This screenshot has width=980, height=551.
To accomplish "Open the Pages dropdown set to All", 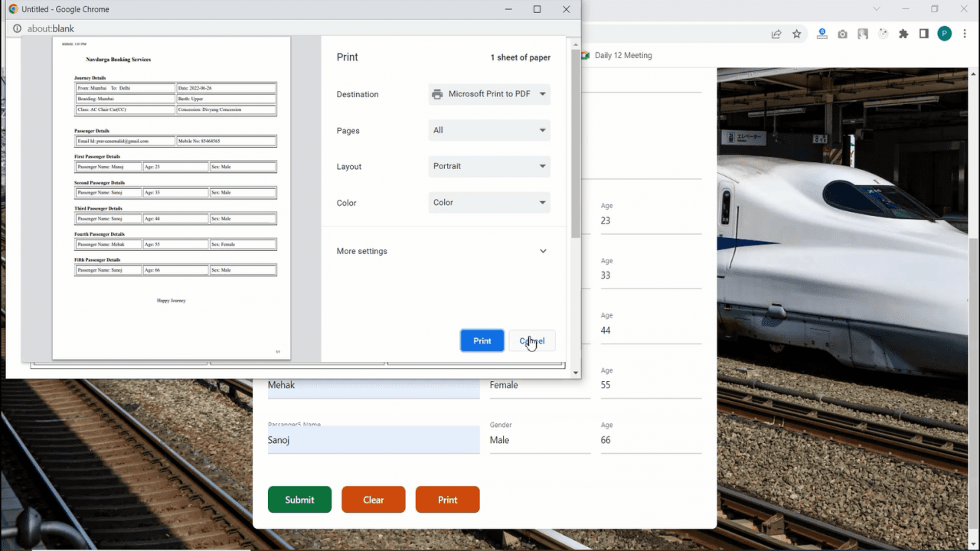I will click(x=489, y=130).
